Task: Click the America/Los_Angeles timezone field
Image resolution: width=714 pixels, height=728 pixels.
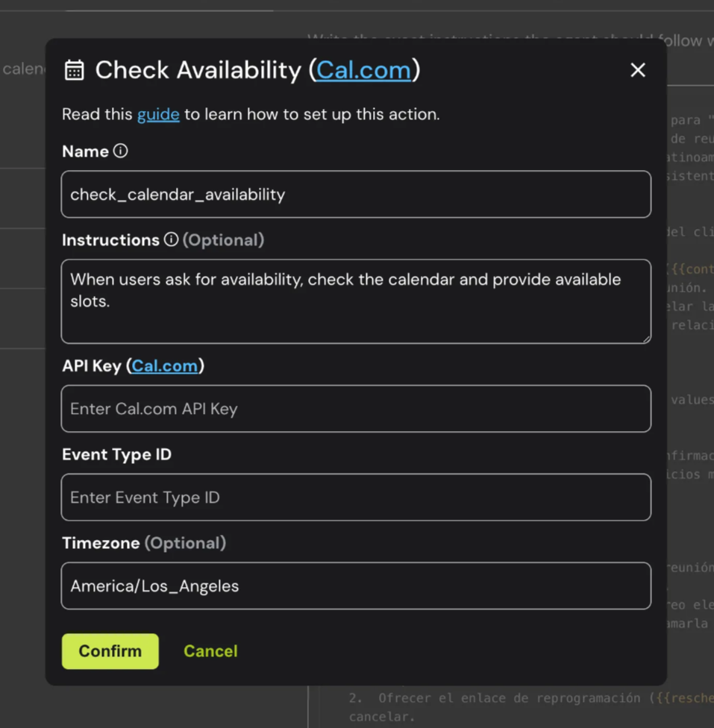Action: [356, 586]
